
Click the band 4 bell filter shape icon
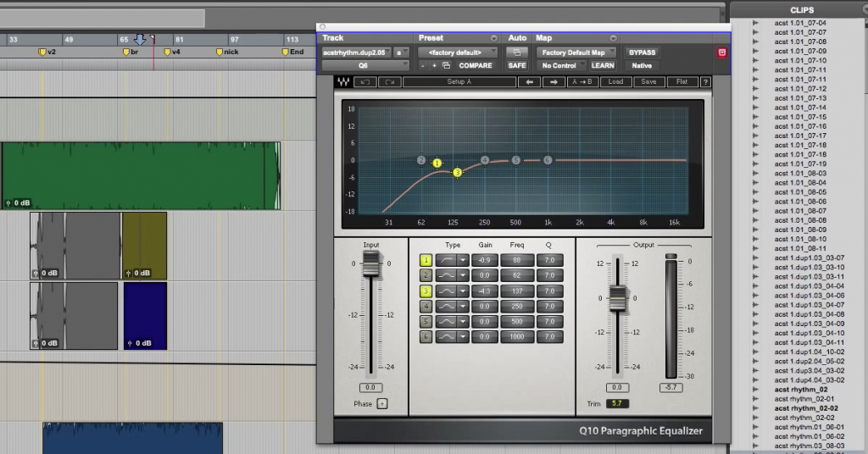click(x=446, y=306)
